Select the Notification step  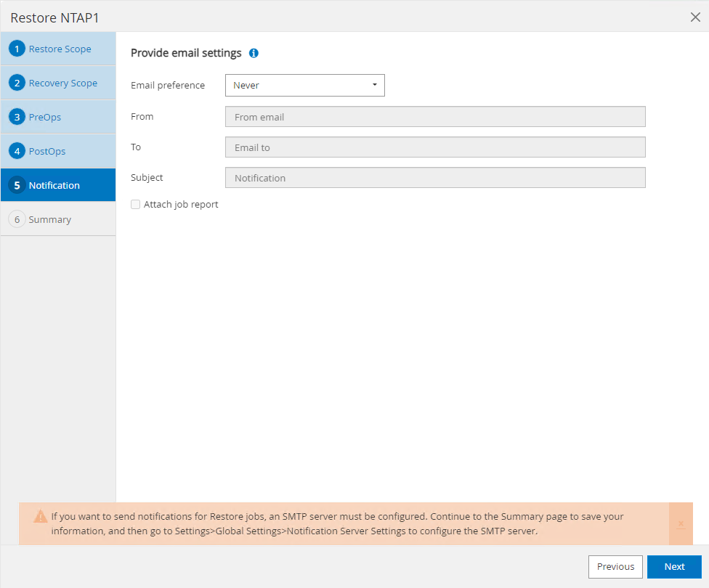(58, 185)
